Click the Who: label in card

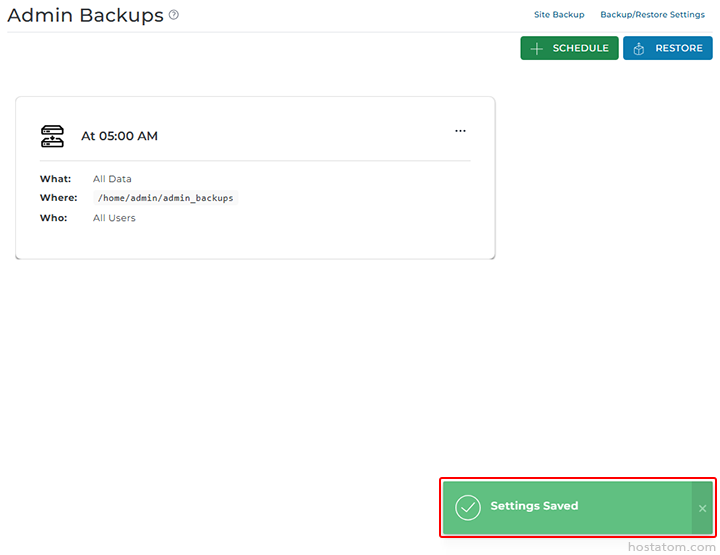[x=53, y=218]
